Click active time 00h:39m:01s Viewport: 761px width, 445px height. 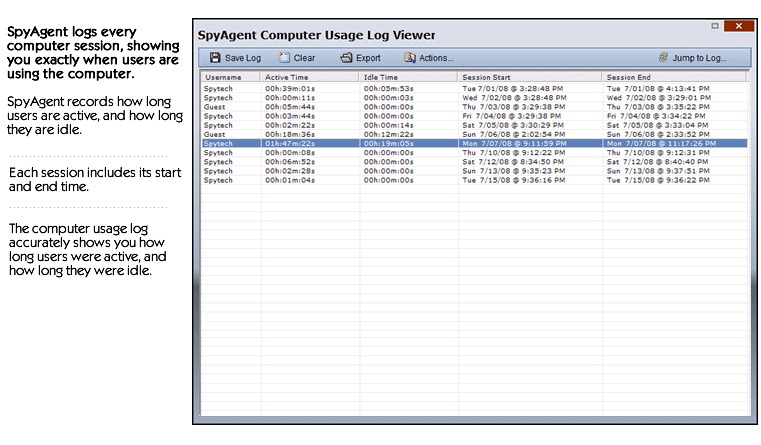[290, 89]
